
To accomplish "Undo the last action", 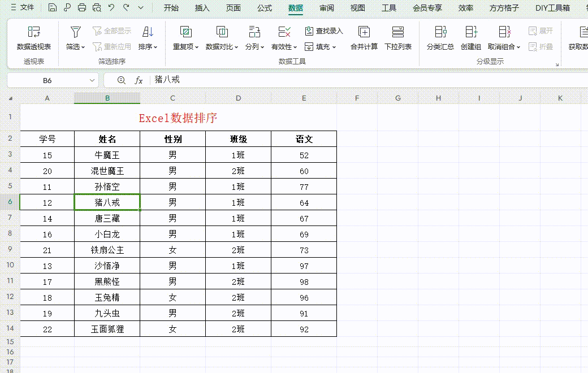I will pos(111,7).
